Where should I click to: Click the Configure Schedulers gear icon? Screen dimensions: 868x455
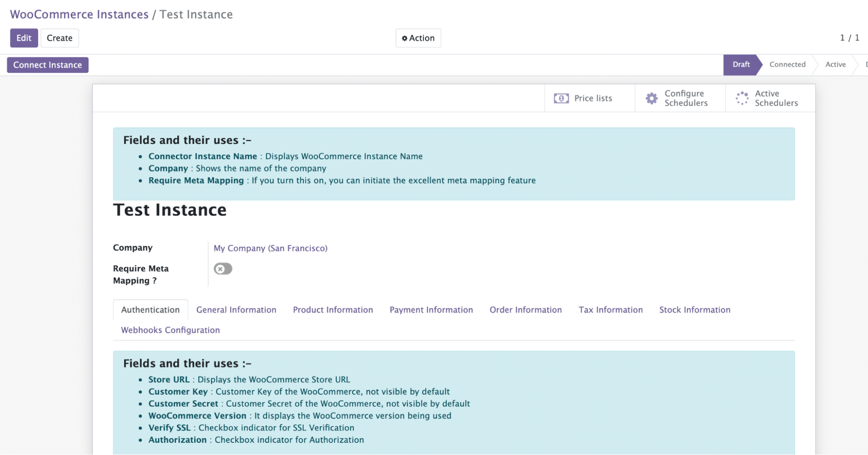pos(651,98)
